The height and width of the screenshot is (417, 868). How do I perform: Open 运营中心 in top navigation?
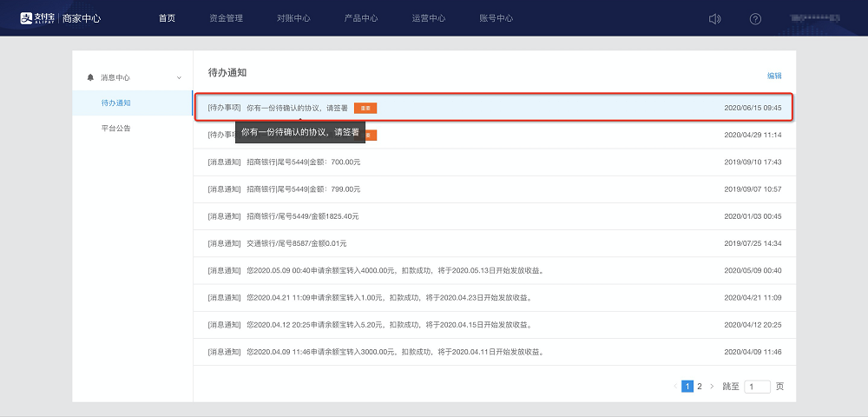click(x=429, y=18)
